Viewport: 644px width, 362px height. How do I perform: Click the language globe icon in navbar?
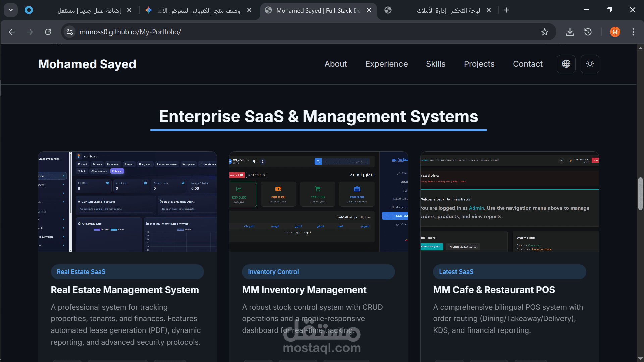click(x=566, y=64)
